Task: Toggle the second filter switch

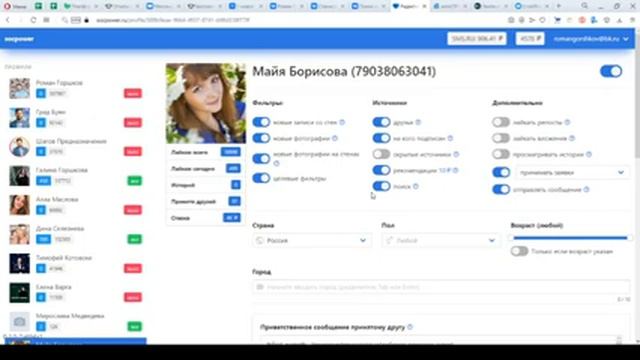Action: (x=261, y=138)
